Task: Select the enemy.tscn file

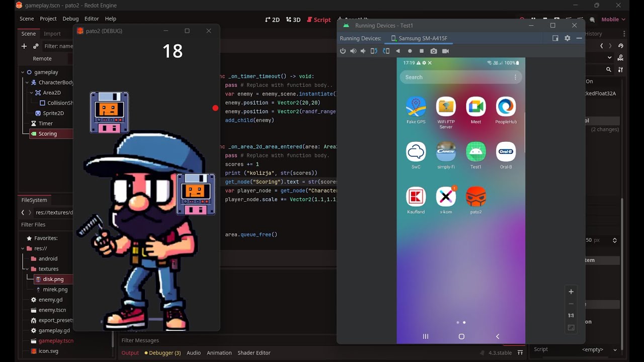Action: 52,310
